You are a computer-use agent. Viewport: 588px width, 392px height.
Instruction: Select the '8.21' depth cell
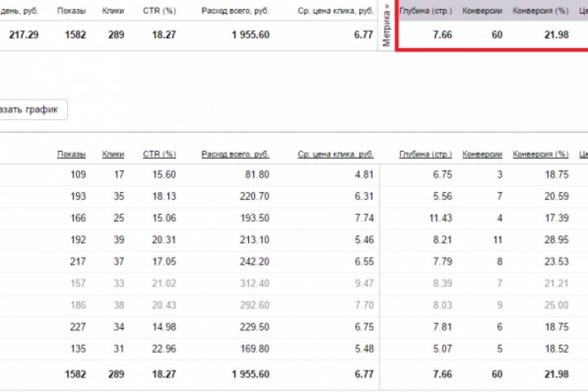pyautogui.click(x=443, y=240)
